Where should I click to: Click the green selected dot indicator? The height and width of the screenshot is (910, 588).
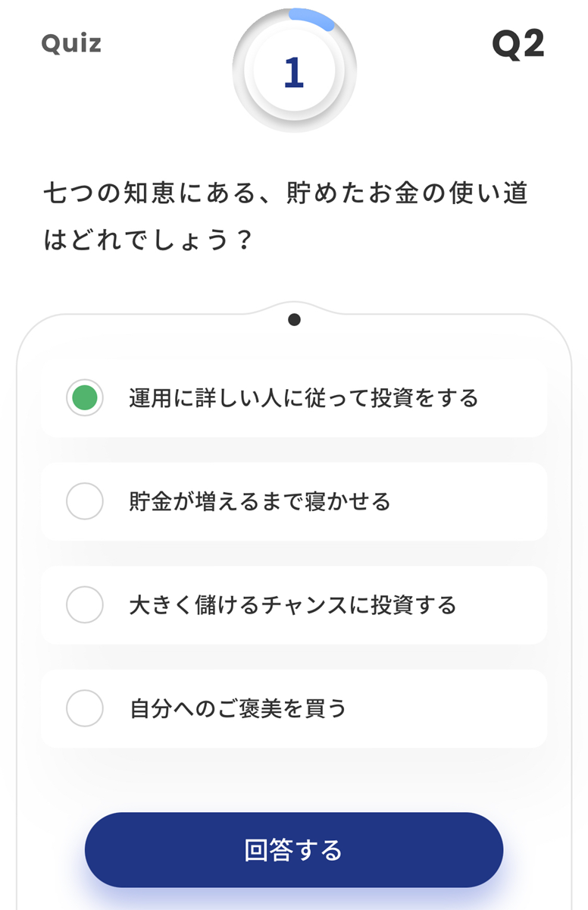pyautogui.click(x=84, y=397)
